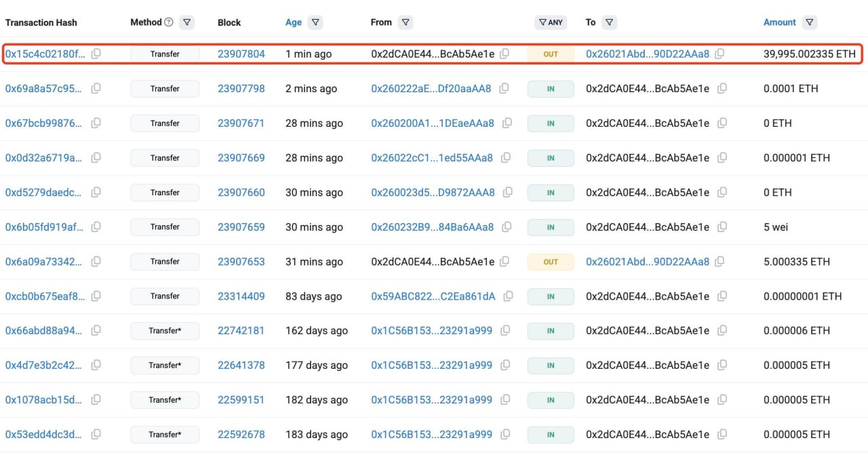868x455 pixels.
Task: Open the From address filter
Action: [405, 22]
